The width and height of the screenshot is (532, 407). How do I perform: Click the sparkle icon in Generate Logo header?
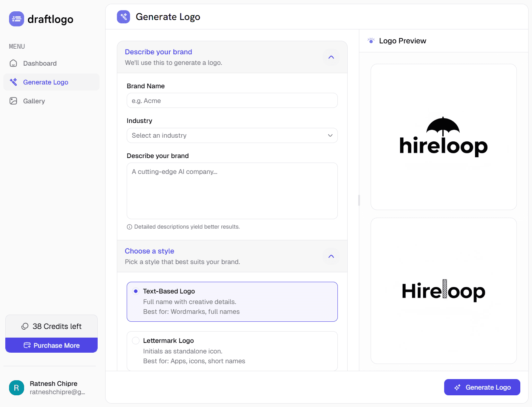[x=123, y=17]
